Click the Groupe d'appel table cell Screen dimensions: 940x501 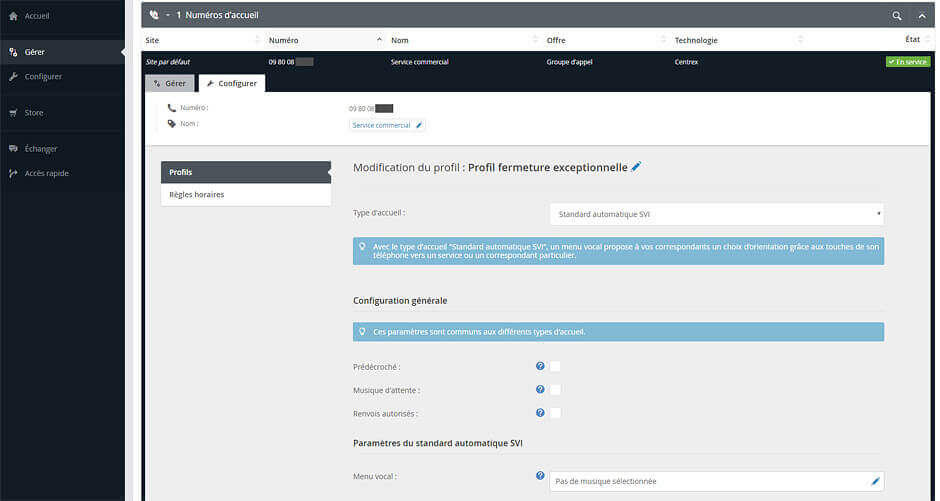[570, 62]
